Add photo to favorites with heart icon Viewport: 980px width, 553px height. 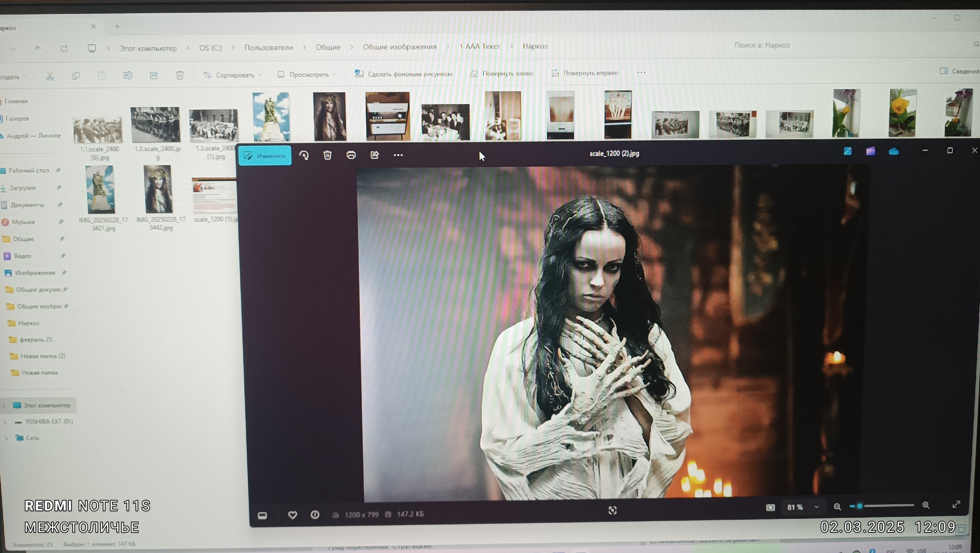click(292, 515)
